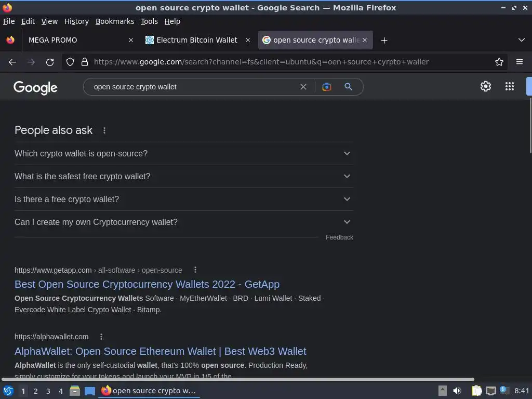Click the show desktop taskbar icon
The width and height of the screenshot is (532, 399).
click(89, 391)
